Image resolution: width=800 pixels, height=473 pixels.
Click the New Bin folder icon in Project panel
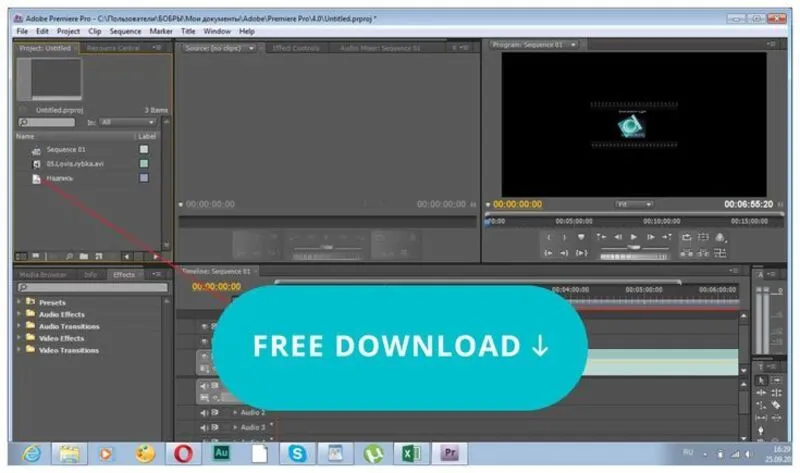[84, 257]
